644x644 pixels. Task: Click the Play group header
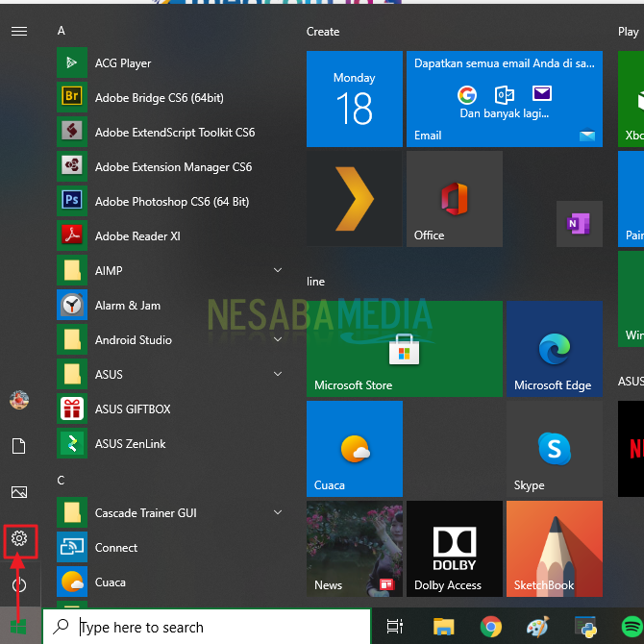pyautogui.click(x=628, y=32)
